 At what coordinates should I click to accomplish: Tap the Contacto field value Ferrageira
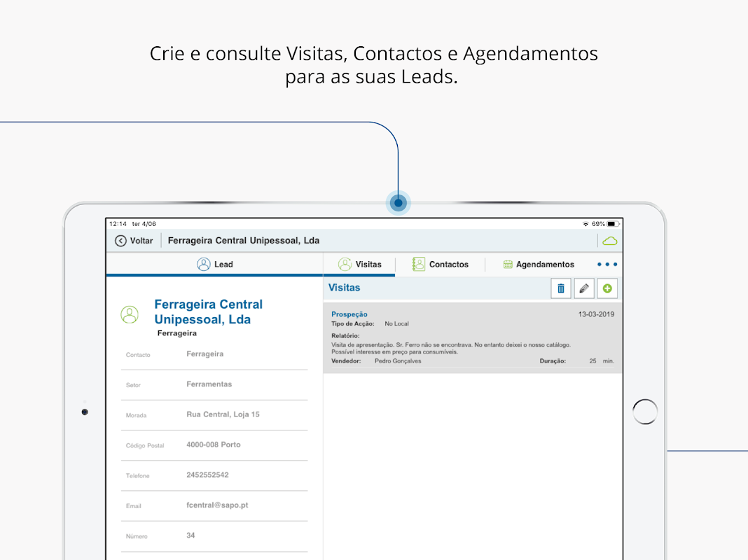[x=205, y=353]
